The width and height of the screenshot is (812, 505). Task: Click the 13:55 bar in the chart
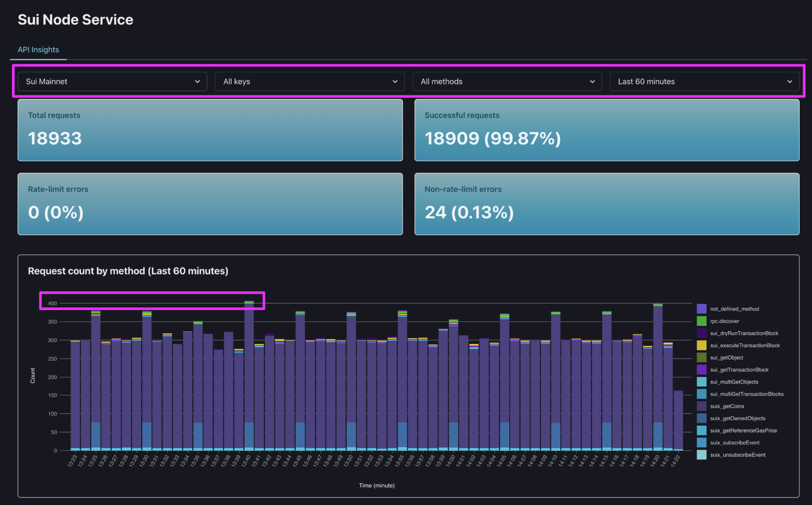(402, 381)
